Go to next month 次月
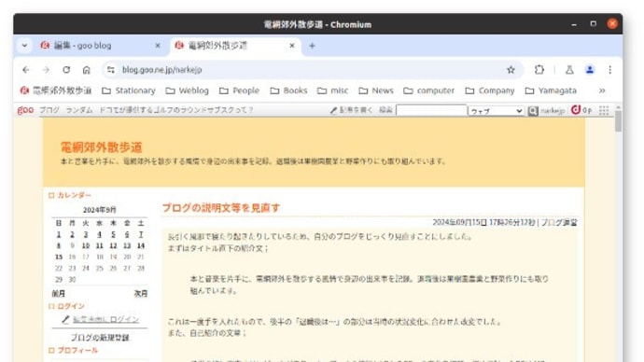The width and height of the screenshot is (644, 362). point(140,294)
